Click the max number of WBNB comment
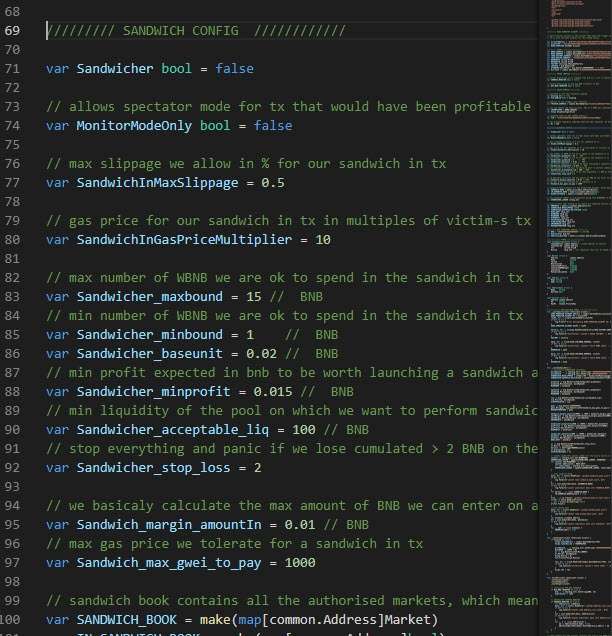The height and width of the screenshot is (636, 612). (x=285, y=278)
